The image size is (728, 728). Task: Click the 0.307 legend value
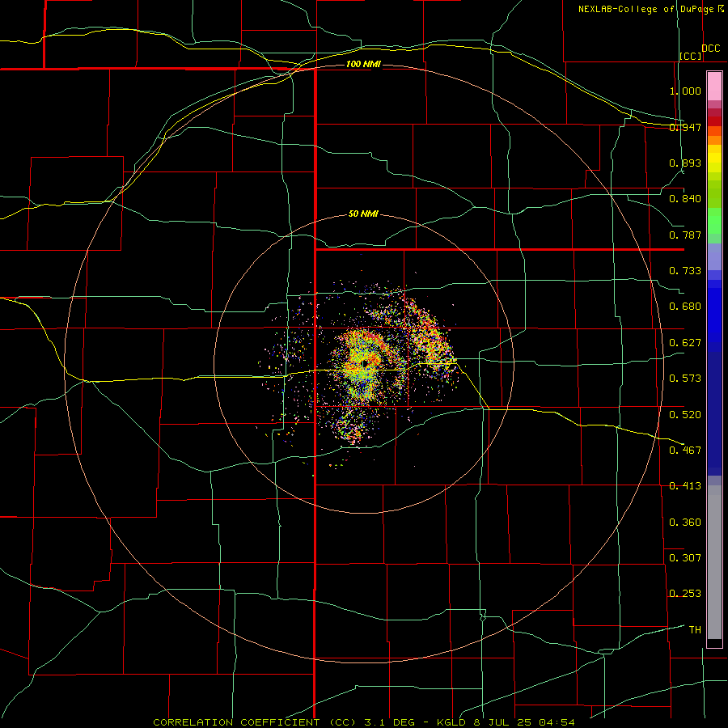click(x=685, y=558)
